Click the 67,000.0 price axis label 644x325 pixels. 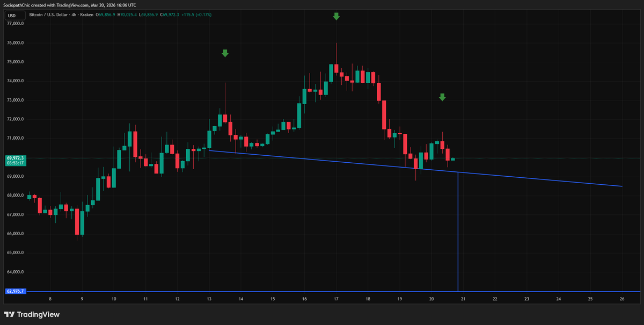[x=16, y=214]
